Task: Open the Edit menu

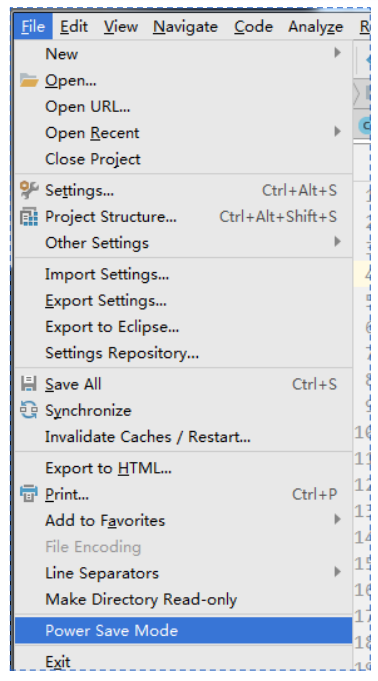Action: tap(74, 27)
